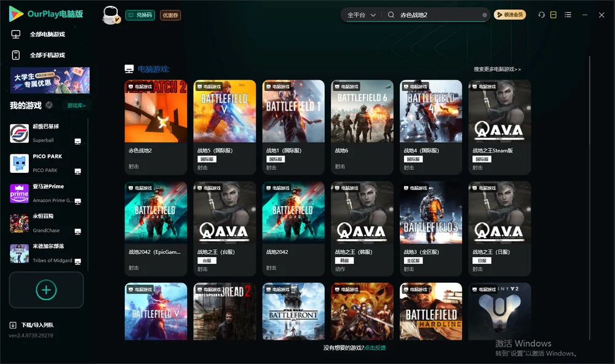Open 战地2042 (EpicGam... game card
The width and height of the screenshot is (615, 364).
[156, 229]
